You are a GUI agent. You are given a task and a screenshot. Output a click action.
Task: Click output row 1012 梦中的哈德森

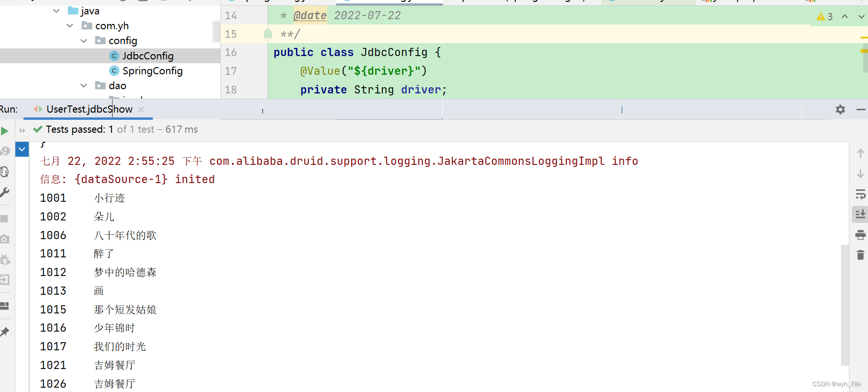click(x=98, y=272)
